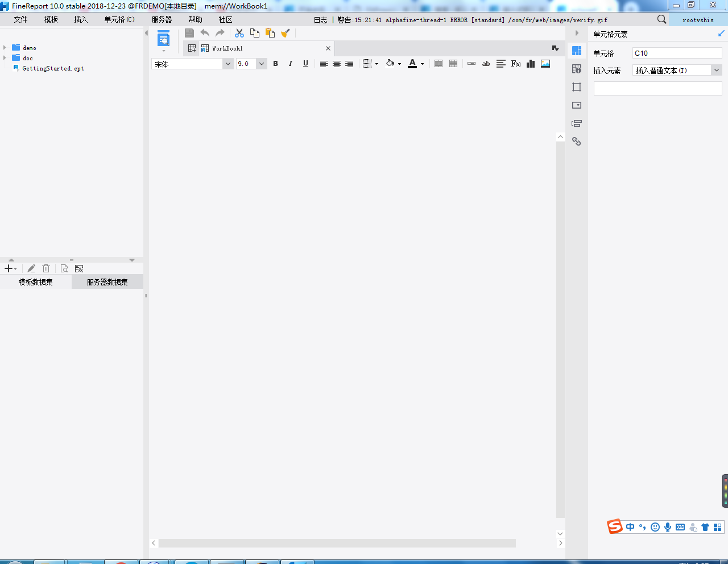Click the save disk icon
Viewport: 728px width, 564px height.
point(189,33)
